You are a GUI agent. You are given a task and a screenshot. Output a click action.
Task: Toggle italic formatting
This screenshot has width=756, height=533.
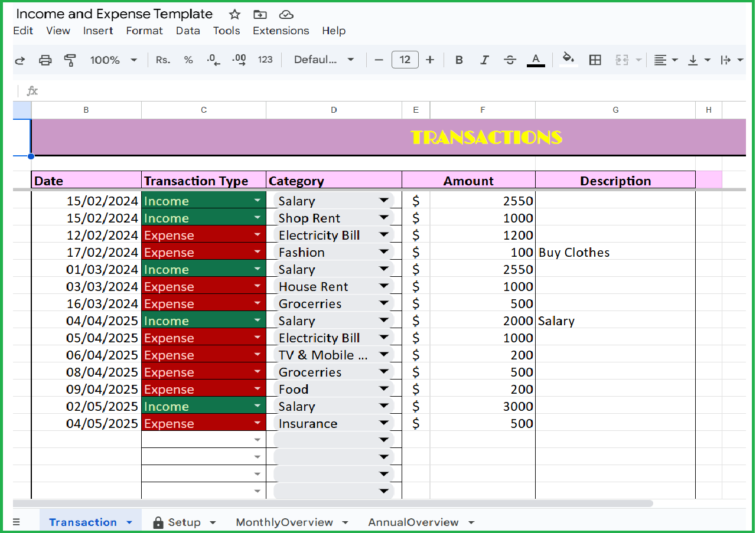pyautogui.click(x=484, y=60)
